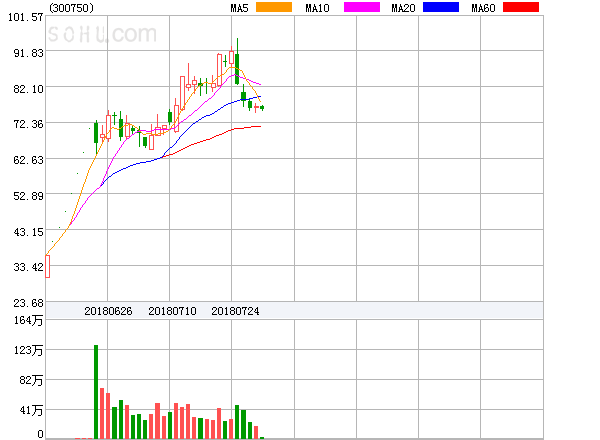Click the MA5 legend text
This screenshot has width=600, height=440.
pyautogui.click(x=240, y=8)
